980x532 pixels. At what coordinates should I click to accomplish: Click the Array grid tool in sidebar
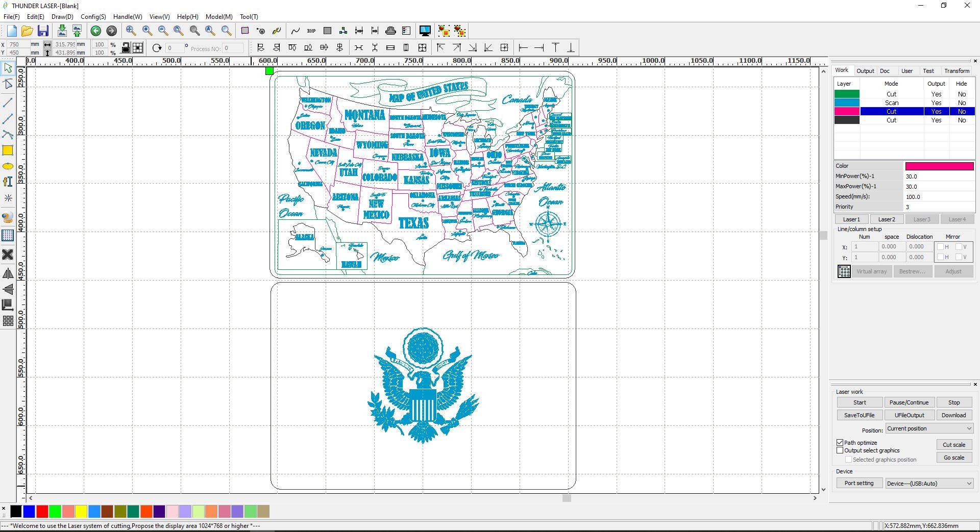tap(8, 321)
